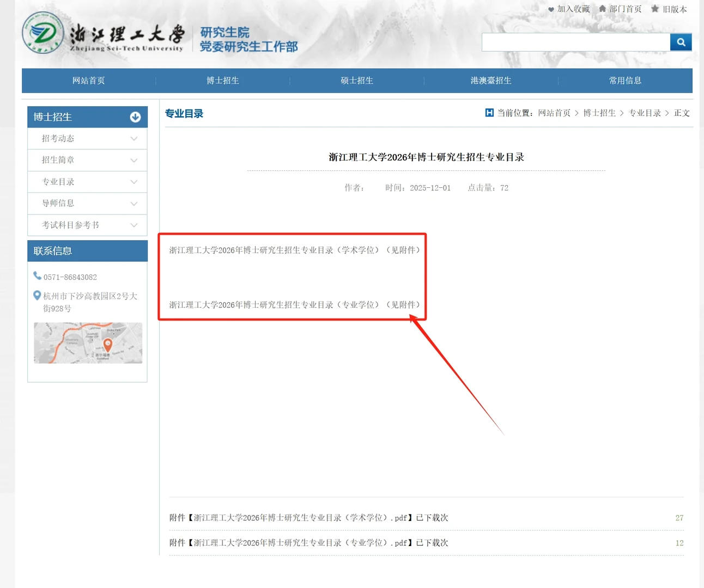The width and height of the screenshot is (704, 588).
Task: Click the heart icon beside 加入收藏
Action: pyautogui.click(x=550, y=9)
